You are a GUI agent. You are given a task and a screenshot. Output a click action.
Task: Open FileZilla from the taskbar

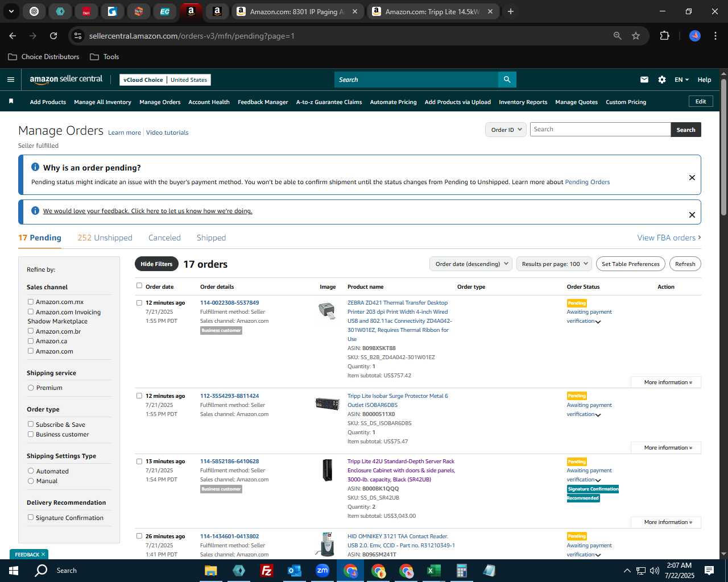pyautogui.click(x=266, y=571)
